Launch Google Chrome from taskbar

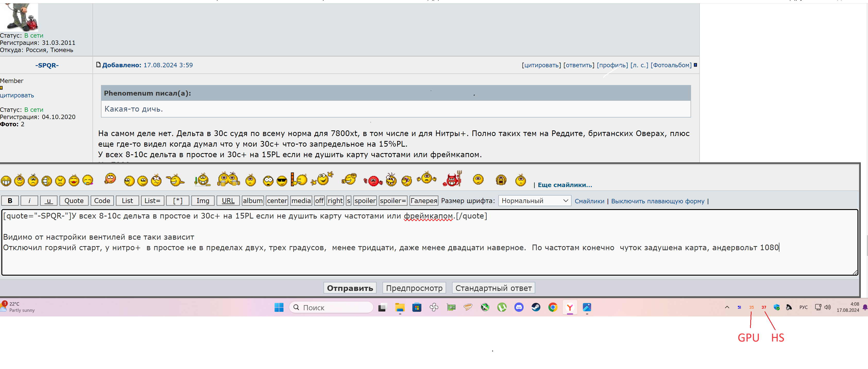[552, 307]
